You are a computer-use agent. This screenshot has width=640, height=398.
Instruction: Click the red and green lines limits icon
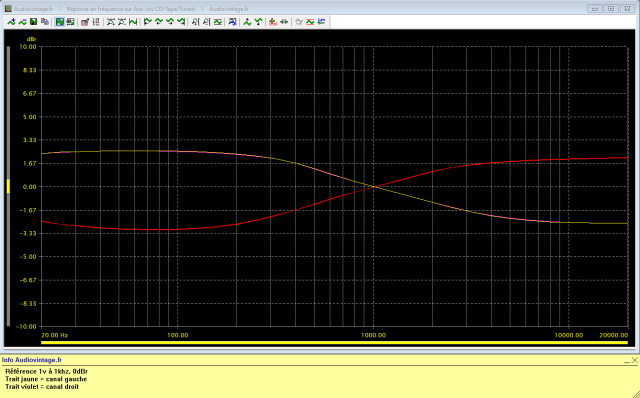tap(310, 22)
